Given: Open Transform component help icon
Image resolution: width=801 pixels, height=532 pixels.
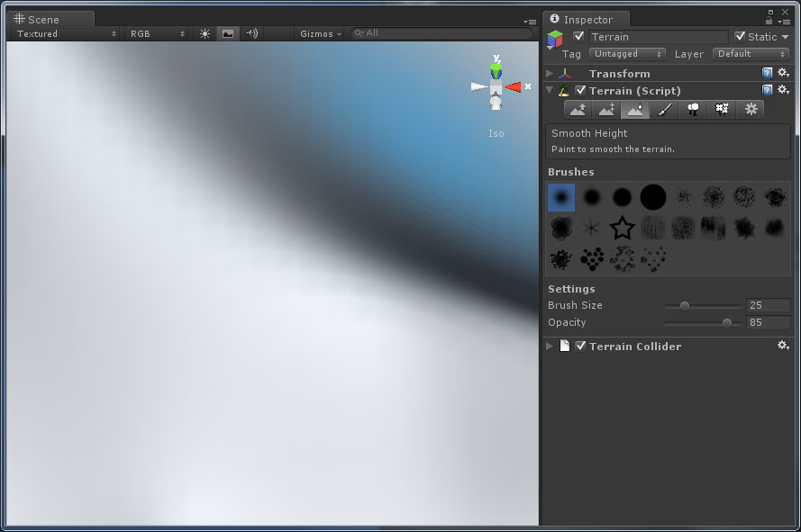Looking at the screenshot, I should coord(767,73).
